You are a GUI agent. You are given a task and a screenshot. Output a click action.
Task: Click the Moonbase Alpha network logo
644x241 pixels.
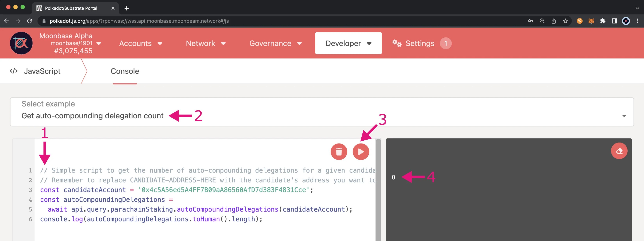(21, 43)
